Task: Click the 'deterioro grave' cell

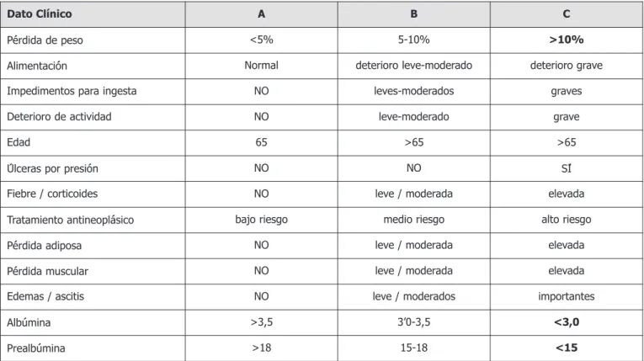Action: [x=567, y=66]
